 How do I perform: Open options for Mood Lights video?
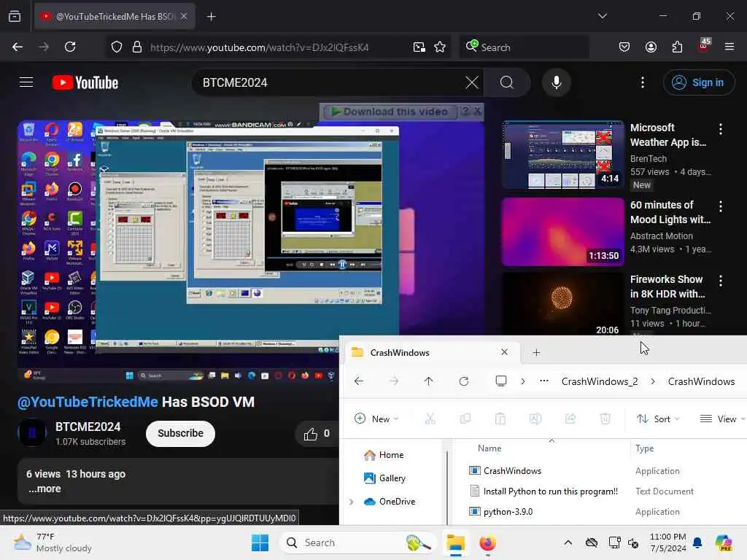[x=720, y=206]
